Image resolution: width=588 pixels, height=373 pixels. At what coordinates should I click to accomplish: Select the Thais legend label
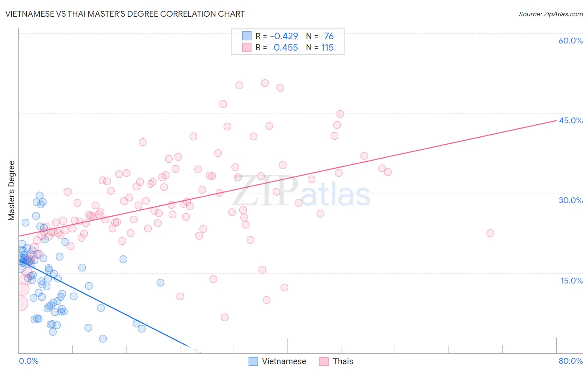coord(343,361)
